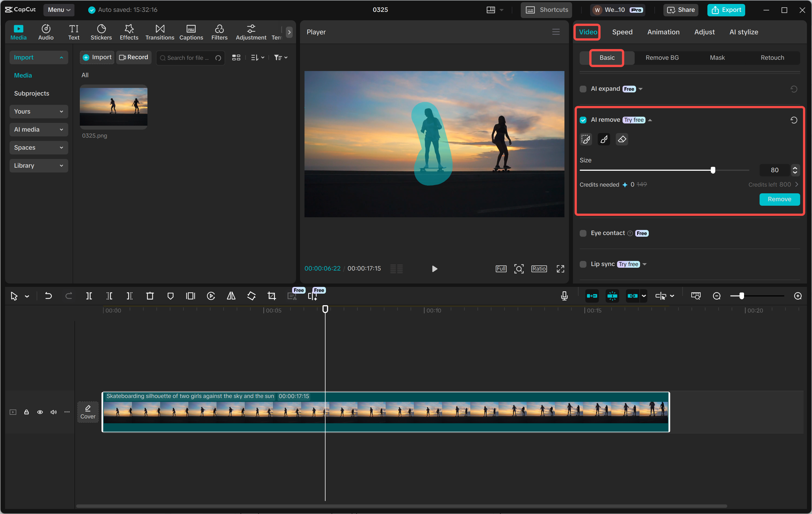Select the Mirror/flip icon in the timeline toolbar
The image size is (812, 514).
[231, 296]
